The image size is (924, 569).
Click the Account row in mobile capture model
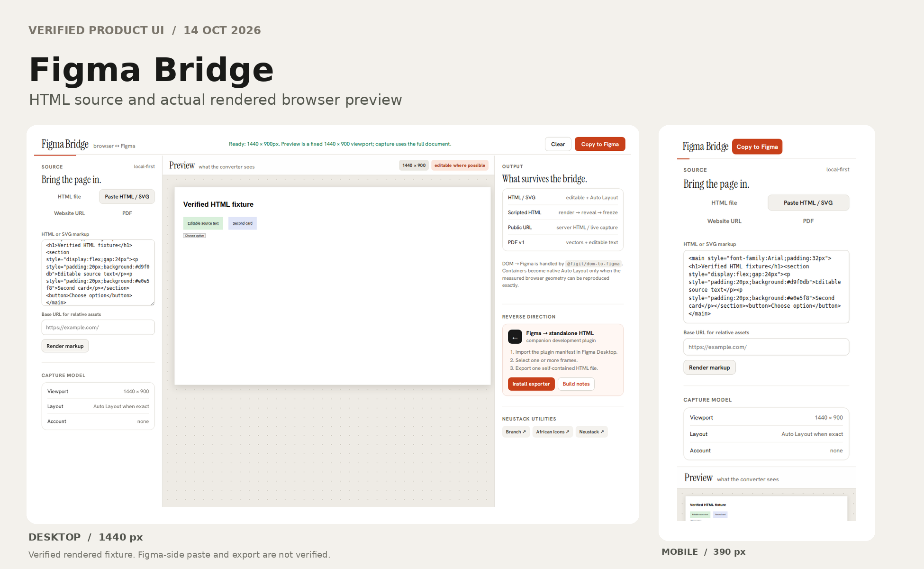click(766, 451)
